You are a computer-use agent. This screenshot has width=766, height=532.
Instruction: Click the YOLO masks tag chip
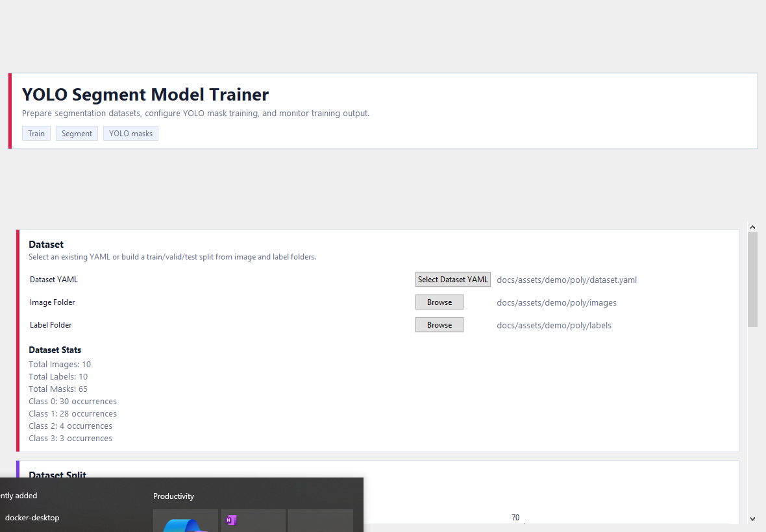click(130, 133)
